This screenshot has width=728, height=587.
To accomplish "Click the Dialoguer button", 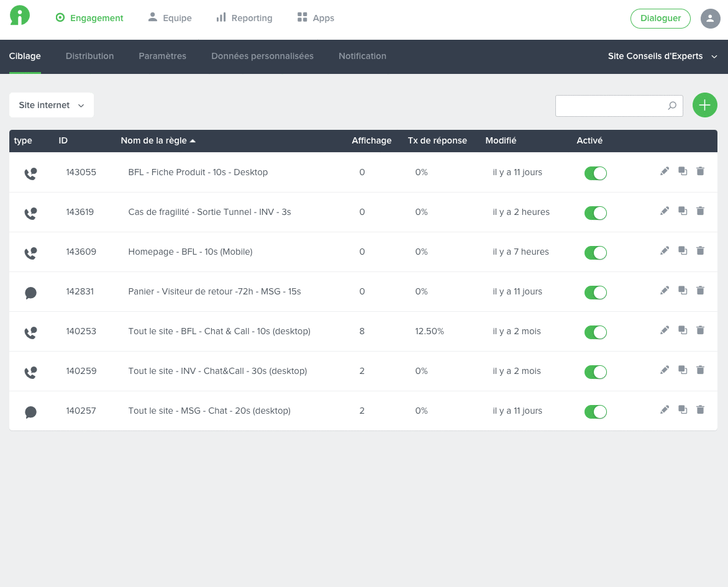I will [x=660, y=19].
